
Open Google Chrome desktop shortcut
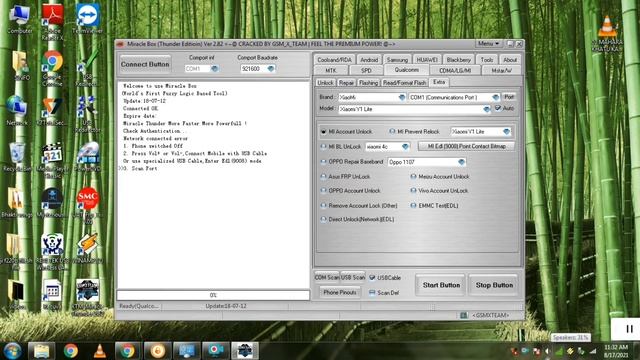coord(53,67)
